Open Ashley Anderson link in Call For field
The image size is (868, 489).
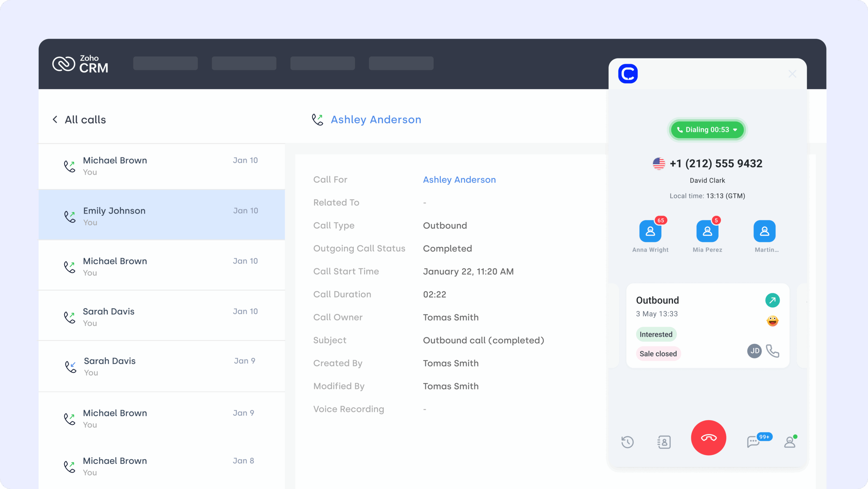pos(459,180)
